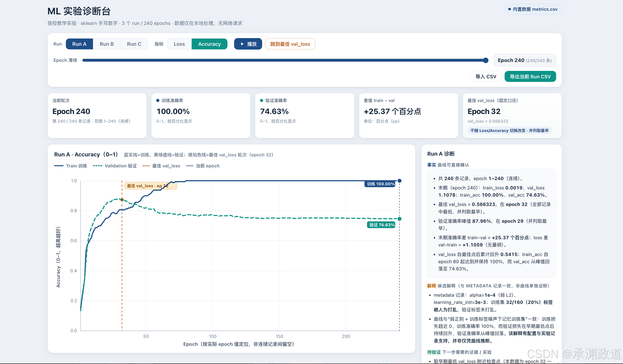Click the 待验证 tag in diagnosis panel

[434, 352]
